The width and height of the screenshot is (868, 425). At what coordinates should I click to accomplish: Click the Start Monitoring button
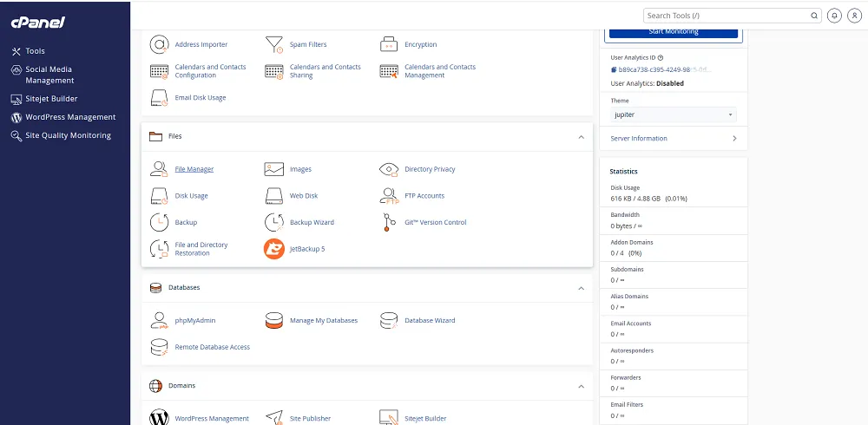[x=674, y=31]
